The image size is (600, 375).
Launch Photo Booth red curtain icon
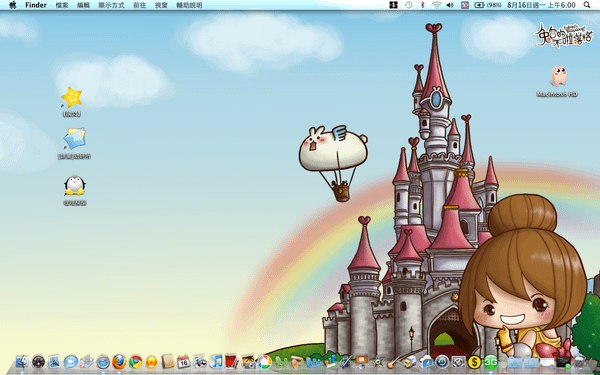(x=232, y=361)
